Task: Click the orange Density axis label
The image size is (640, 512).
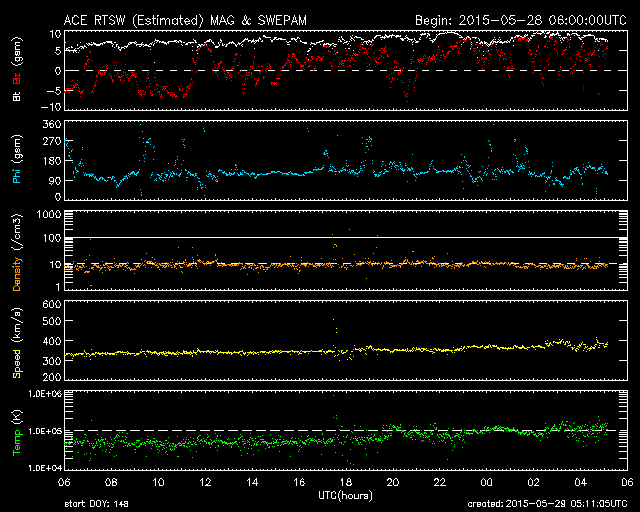Action: (x=16, y=250)
